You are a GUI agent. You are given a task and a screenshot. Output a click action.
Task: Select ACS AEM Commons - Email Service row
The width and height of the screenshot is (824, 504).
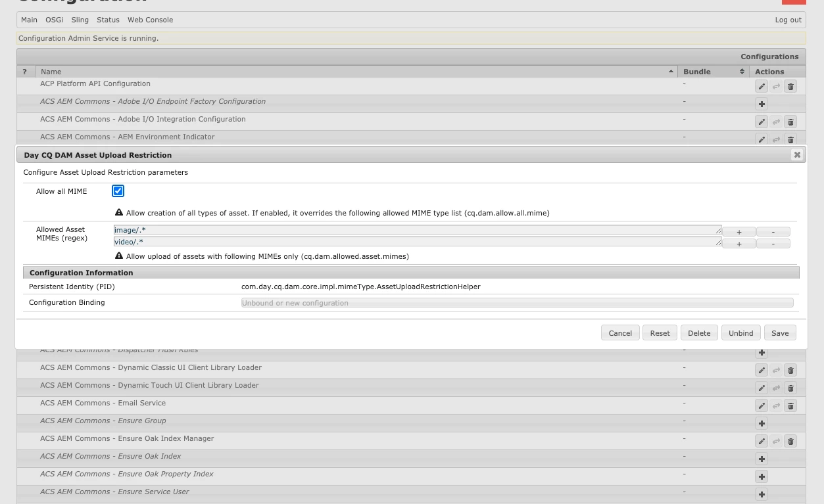pyautogui.click(x=103, y=403)
